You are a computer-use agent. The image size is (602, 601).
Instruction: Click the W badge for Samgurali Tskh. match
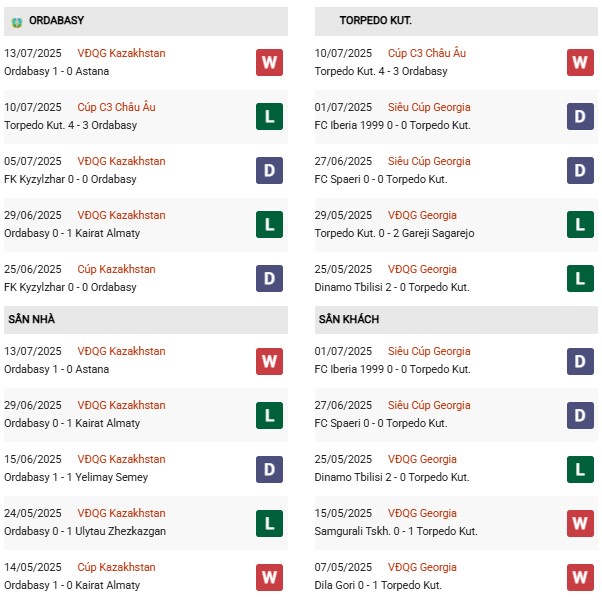tap(580, 523)
